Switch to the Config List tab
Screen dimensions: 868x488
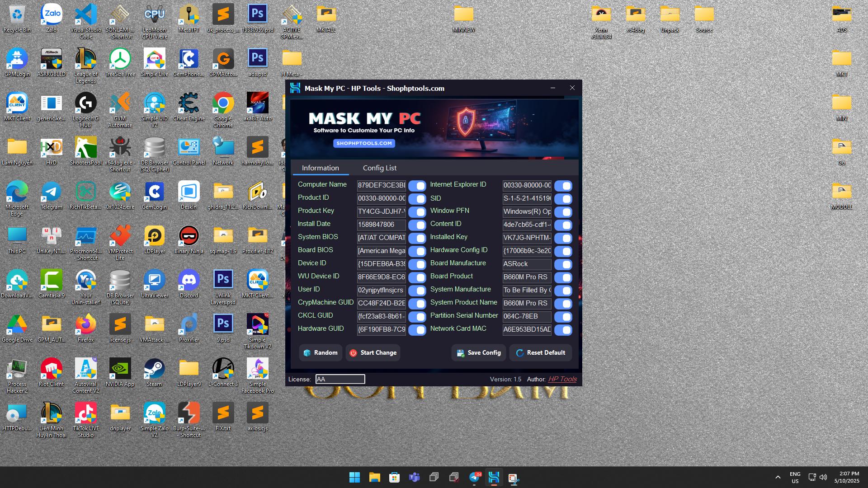coord(380,168)
